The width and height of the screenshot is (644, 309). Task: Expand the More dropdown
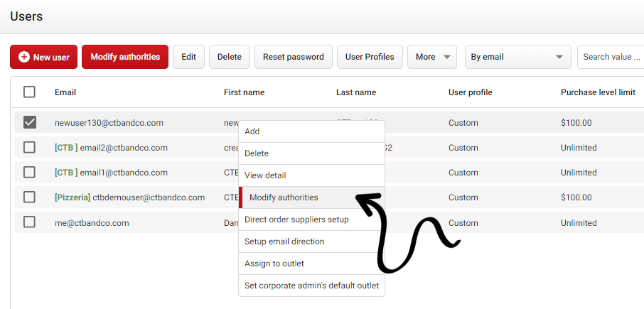pos(432,57)
